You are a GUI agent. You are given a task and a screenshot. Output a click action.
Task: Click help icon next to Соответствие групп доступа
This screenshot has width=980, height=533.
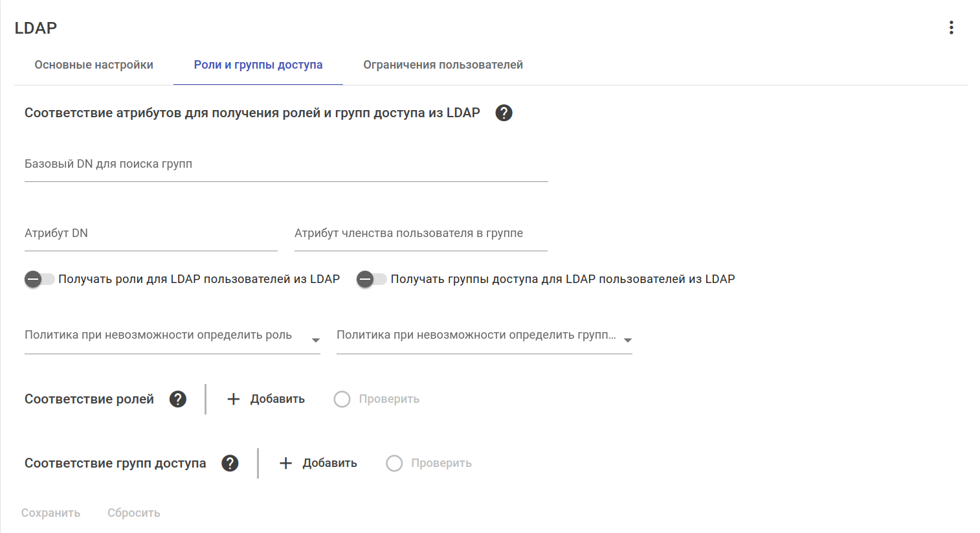pyautogui.click(x=230, y=463)
